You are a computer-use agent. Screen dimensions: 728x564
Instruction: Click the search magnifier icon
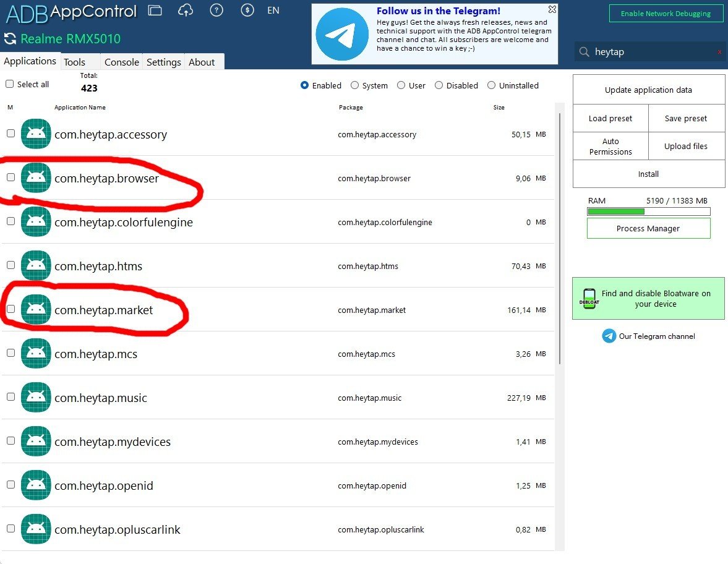(x=584, y=52)
